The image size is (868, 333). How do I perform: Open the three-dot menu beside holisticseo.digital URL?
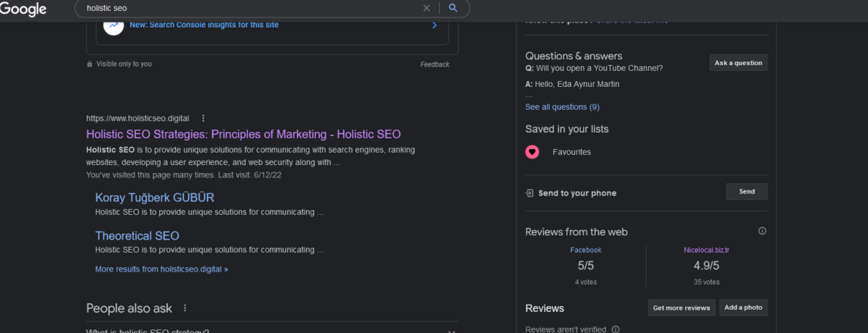click(203, 118)
